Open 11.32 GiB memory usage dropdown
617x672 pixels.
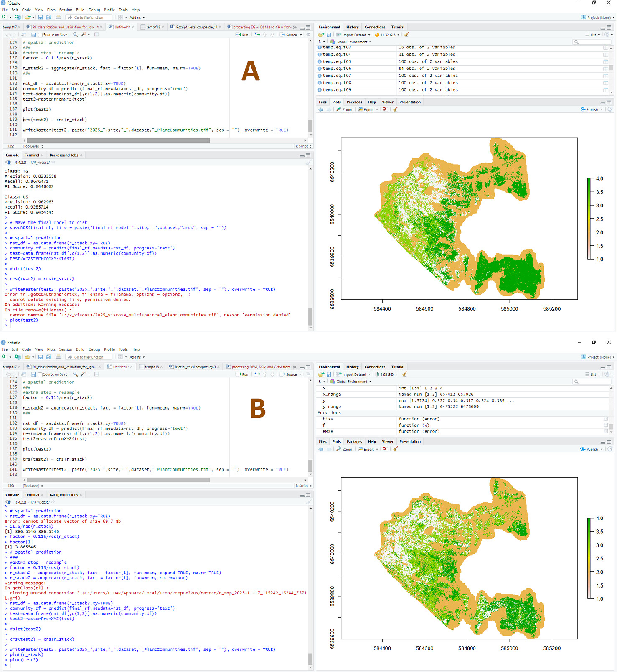[387, 35]
